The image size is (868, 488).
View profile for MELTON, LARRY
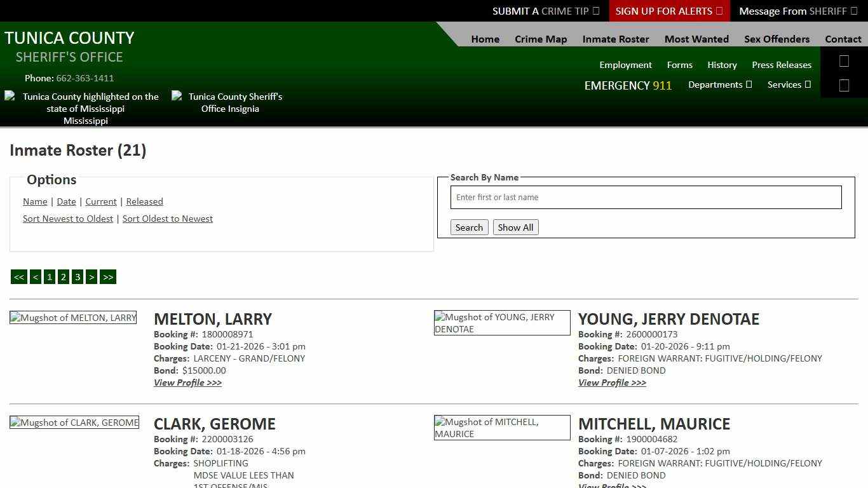(x=187, y=383)
